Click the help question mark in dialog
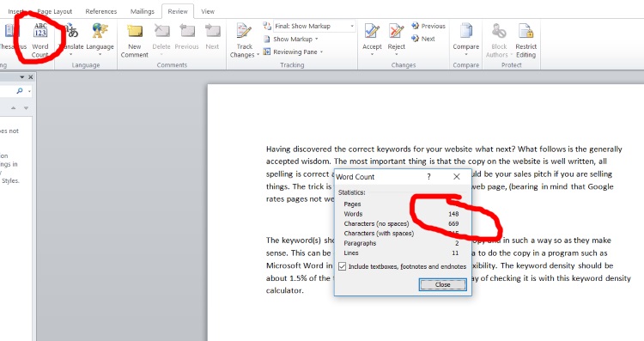The image size is (644, 341). click(x=428, y=177)
